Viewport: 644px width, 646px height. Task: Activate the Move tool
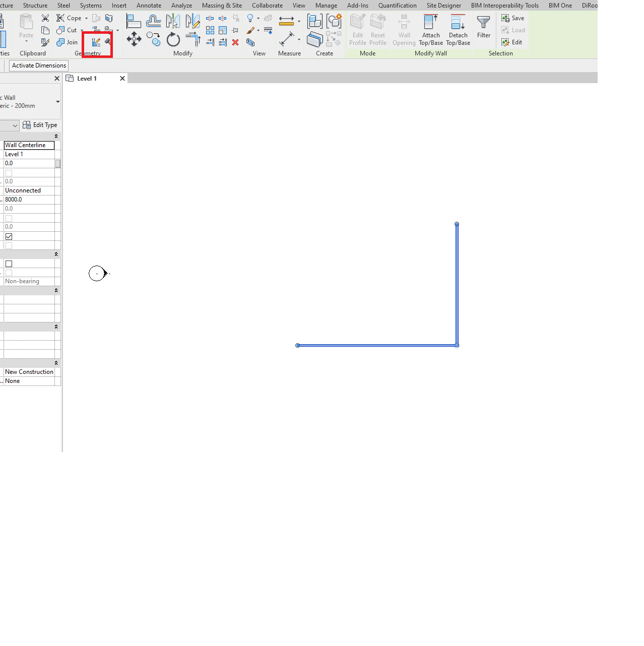[134, 39]
